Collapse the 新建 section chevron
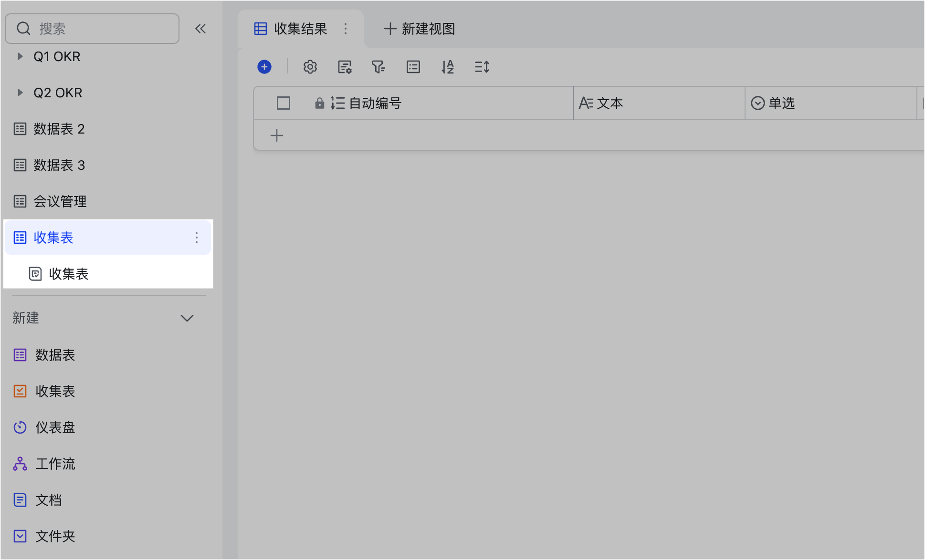Viewport: 925px width, 560px height. pyautogui.click(x=187, y=318)
